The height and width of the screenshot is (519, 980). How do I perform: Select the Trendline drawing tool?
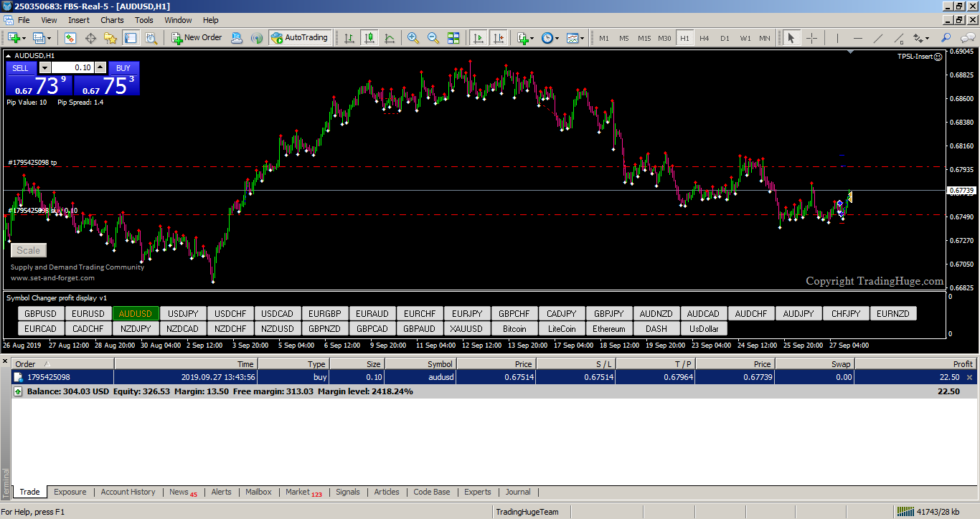tap(877, 38)
